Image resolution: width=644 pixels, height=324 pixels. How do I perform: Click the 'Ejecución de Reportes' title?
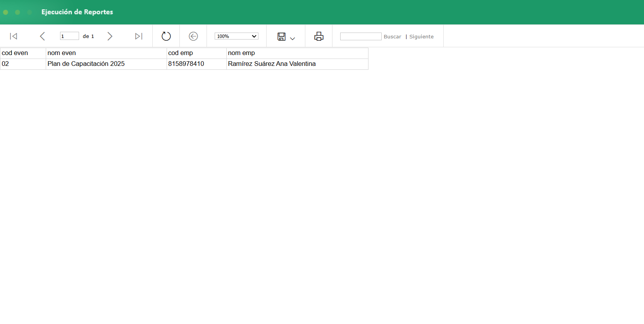(x=77, y=12)
